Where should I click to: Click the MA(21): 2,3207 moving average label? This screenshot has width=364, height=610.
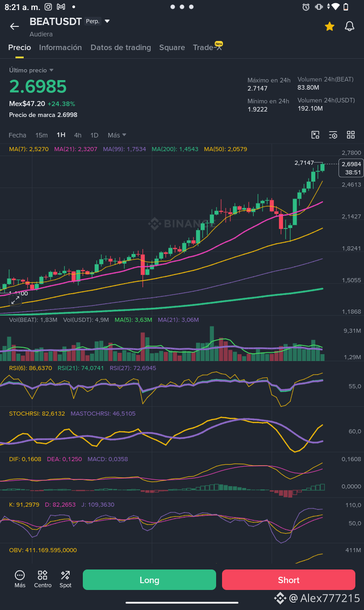[76, 149]
